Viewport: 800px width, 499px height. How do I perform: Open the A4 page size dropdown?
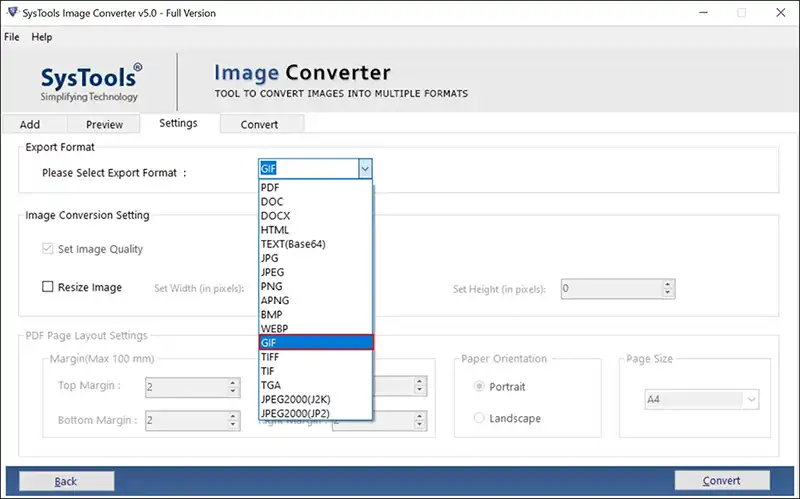[x=702, y=400]
